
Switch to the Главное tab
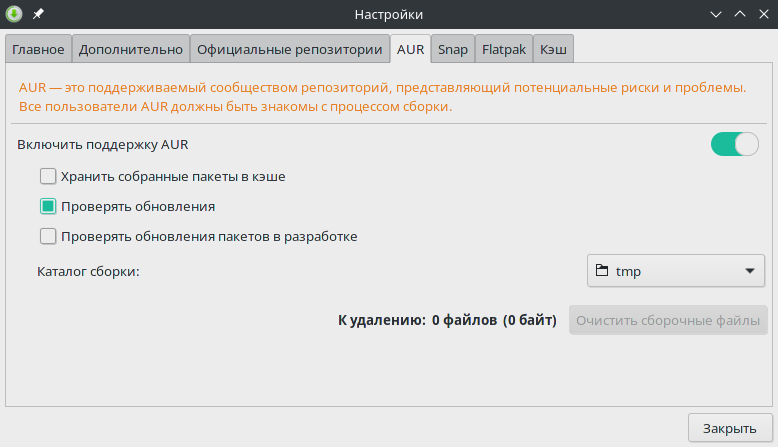tap(38, 49)
